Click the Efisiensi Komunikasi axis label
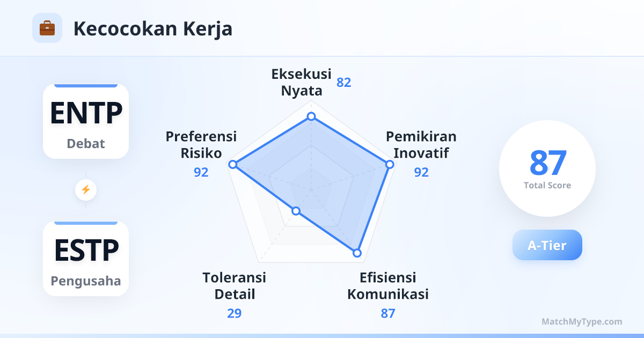 tap(388, 286)
